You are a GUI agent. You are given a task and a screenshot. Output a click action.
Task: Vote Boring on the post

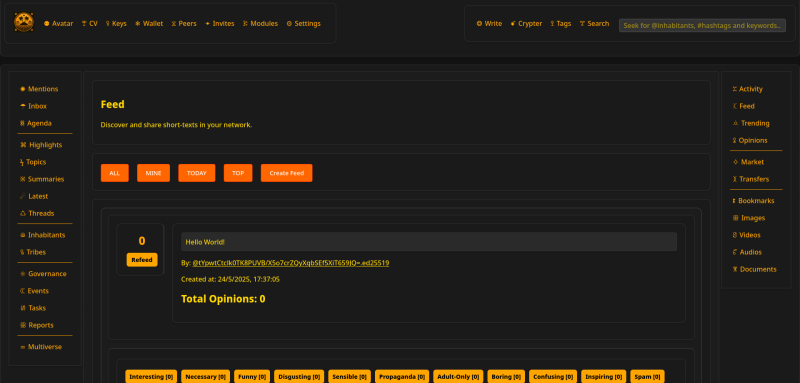(506, 377)
